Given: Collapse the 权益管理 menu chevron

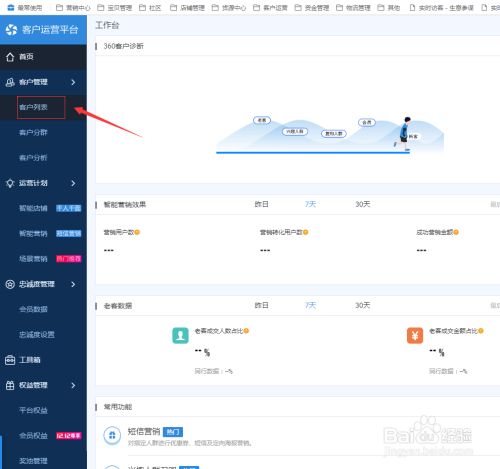Looking at the screenshot, I should click(x=73, y=385).
